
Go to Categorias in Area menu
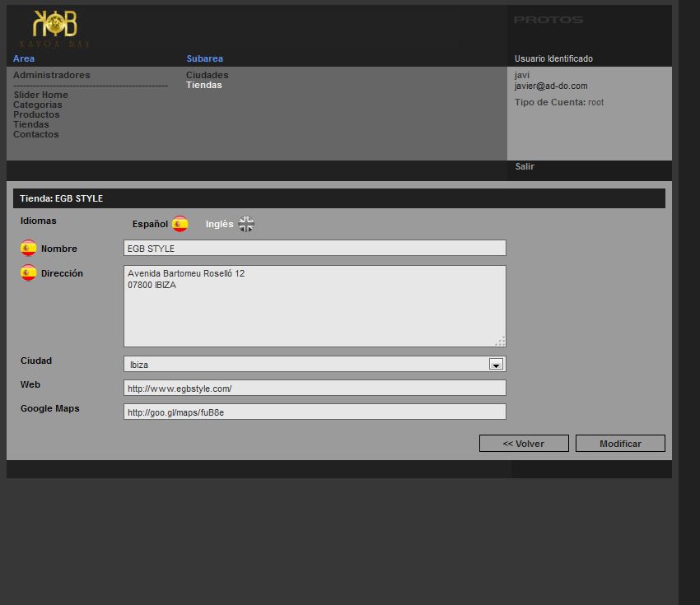[x=38, y=105]
